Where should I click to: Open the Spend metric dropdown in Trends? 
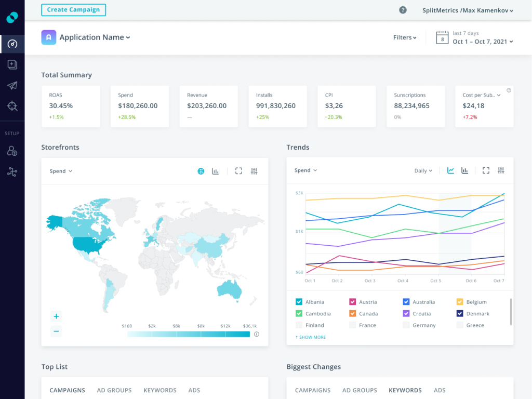[x=305, y=170]
